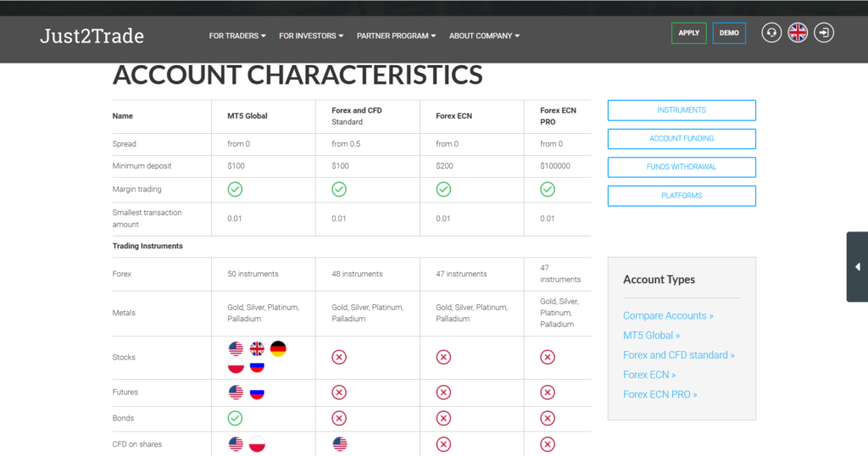
Task: Click Polish flag in Stocks row
Action: pos(236,366)
